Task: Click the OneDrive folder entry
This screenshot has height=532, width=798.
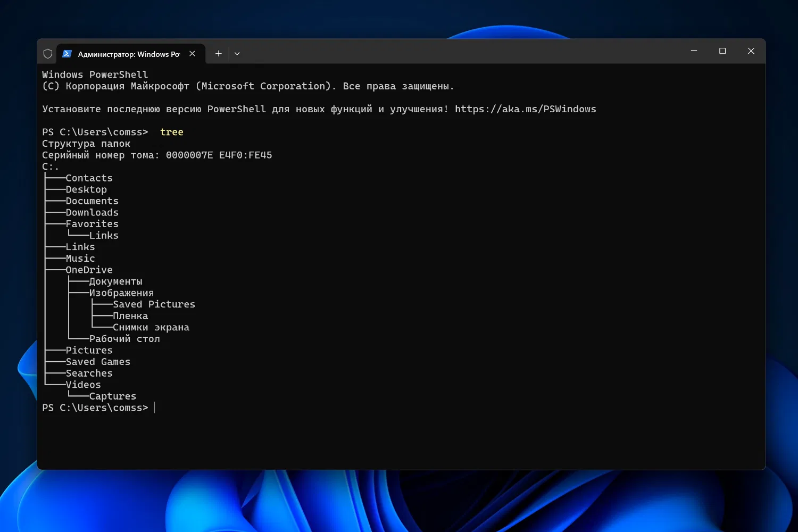Action: tap(89, 270)
